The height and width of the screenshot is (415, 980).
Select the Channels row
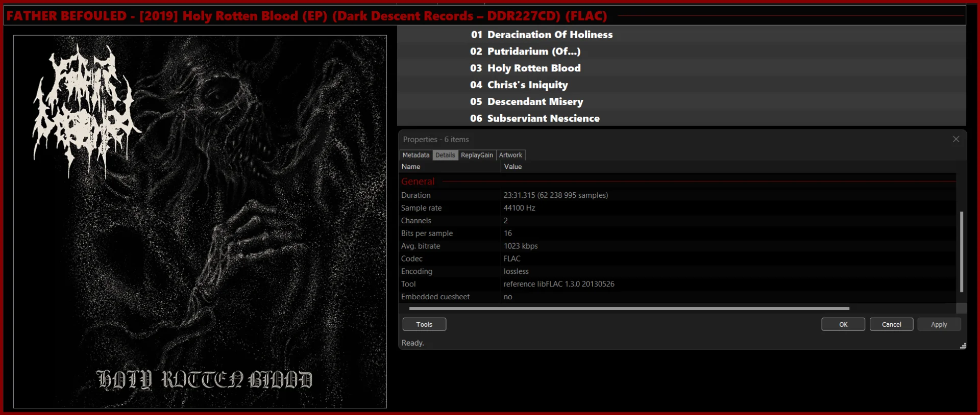tap(677, 221)
